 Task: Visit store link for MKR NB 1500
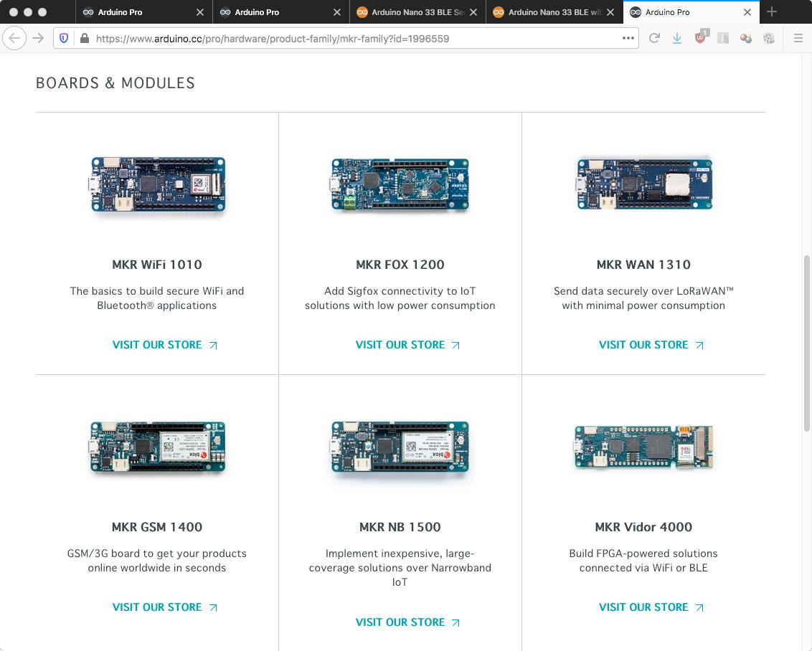click(x=407, y=622)
